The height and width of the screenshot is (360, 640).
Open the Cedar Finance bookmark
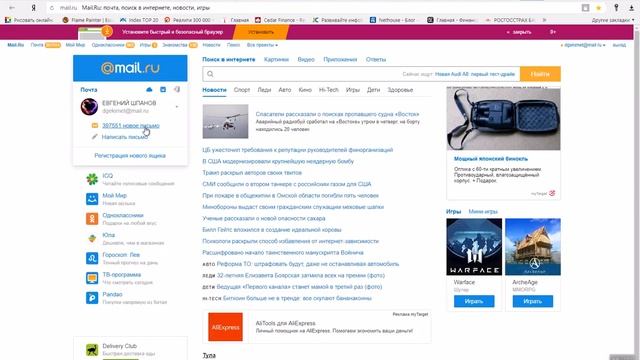280,20
